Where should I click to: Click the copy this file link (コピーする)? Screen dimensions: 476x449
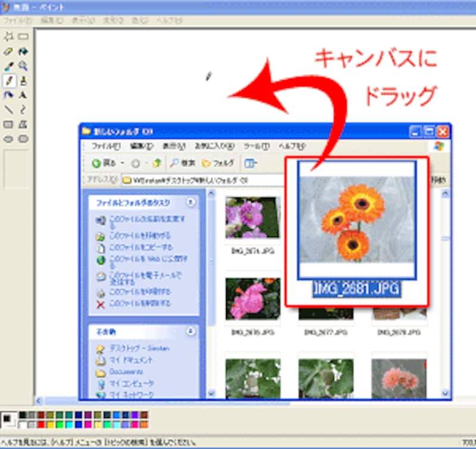[141, 247]
